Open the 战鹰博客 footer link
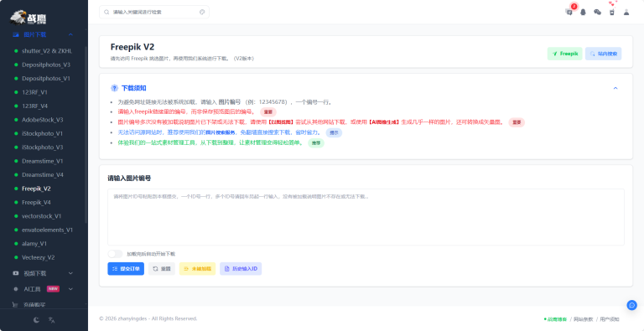Screen dimensions: 644x331 pos(556,319)
